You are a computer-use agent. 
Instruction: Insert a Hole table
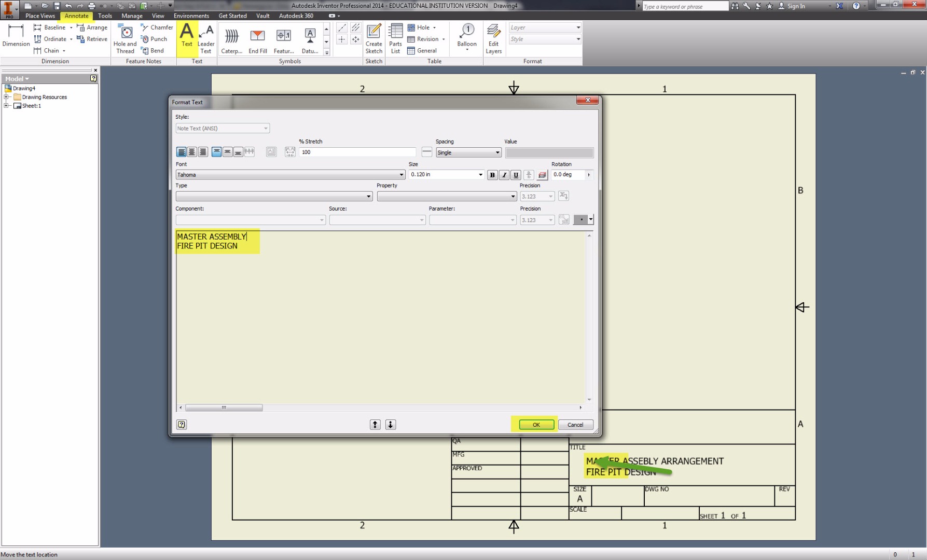[419, 27]
